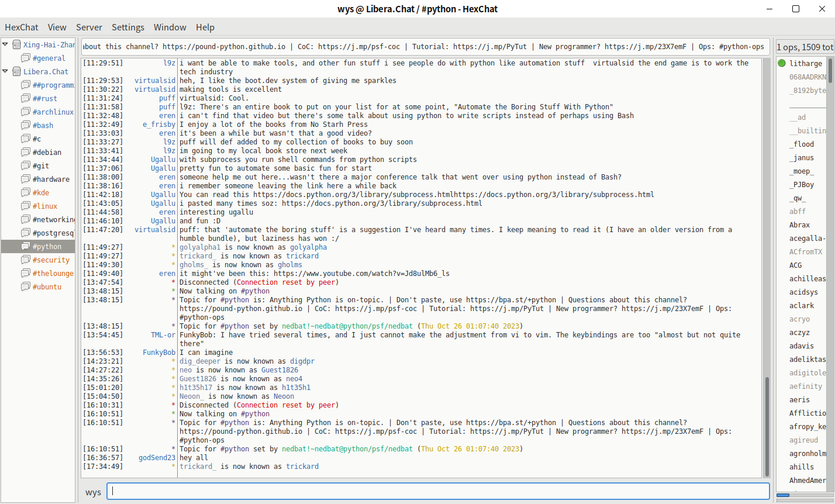Click the channel icon beside #debian

pyautogui.click(x=26, y=153)
